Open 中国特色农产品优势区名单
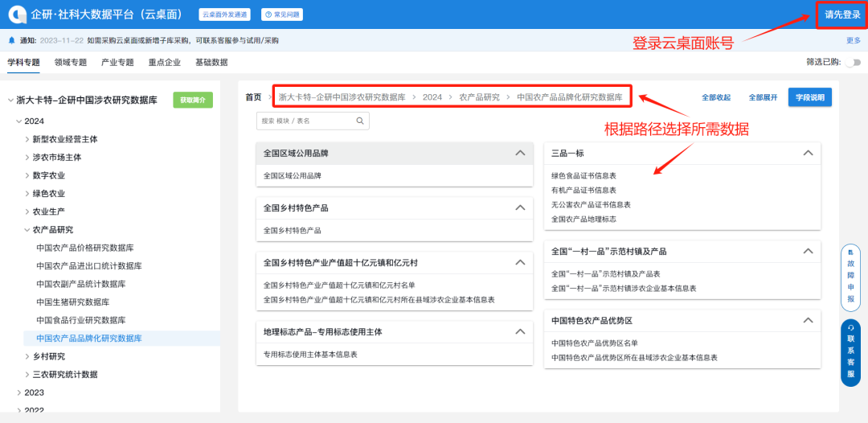The height and width of the screenshot is (423, 868). pyautogui.click(x=595, y=343)
